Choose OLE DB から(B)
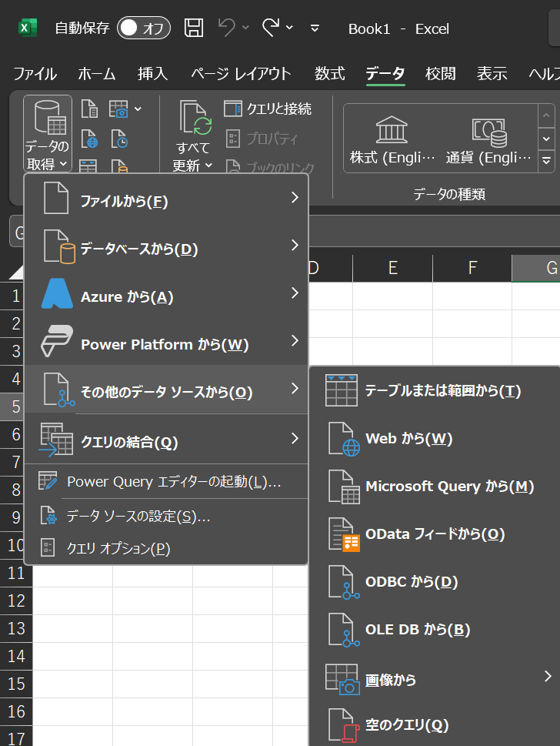 click(x=435, y=629)
